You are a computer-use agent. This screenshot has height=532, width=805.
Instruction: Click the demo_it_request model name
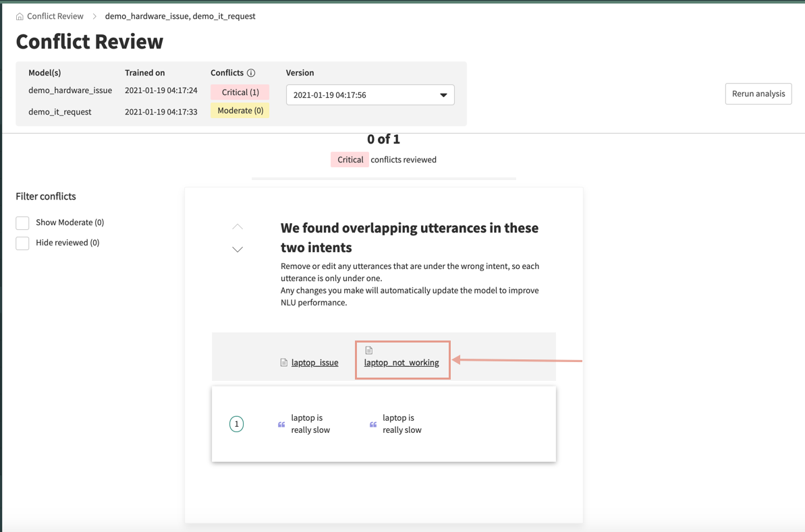point(60,112)
